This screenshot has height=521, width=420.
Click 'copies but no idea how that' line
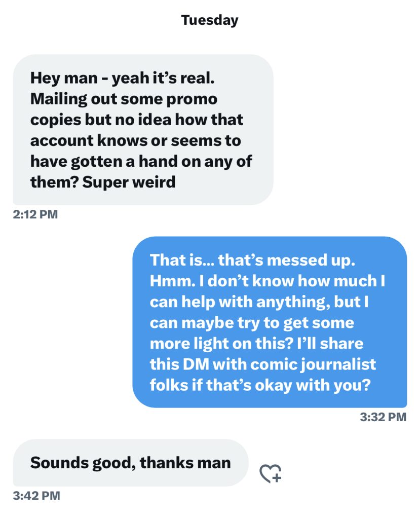point(137,120)
